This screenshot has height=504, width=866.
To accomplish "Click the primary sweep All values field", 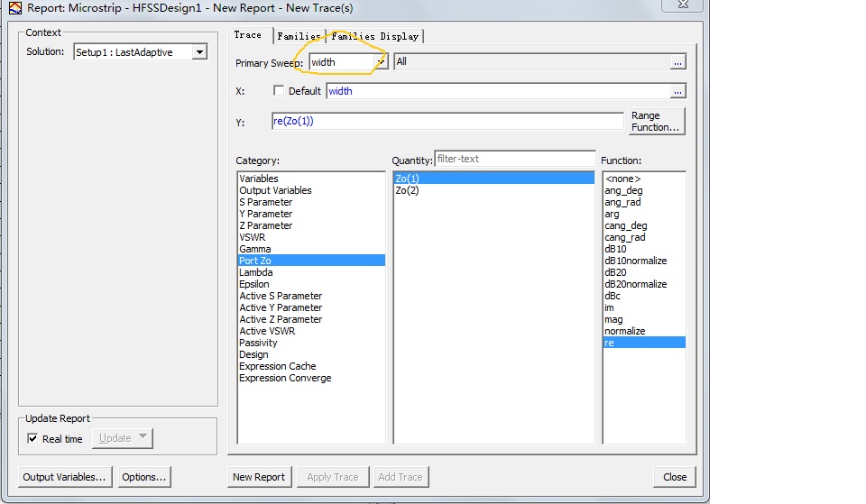I will tap(532, 62).
